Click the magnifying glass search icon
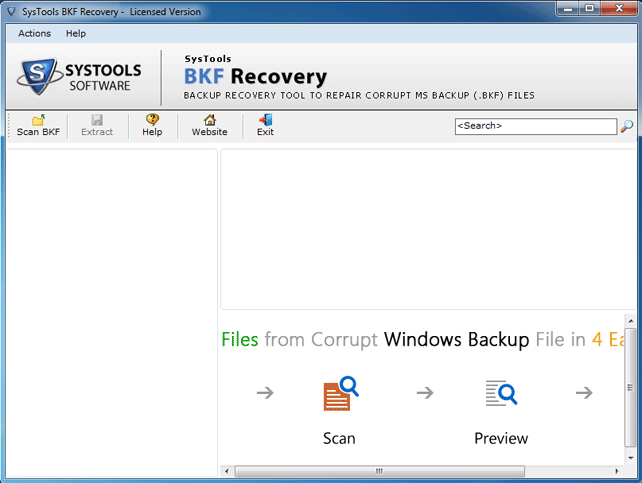Screen dimensions: 642x483 [626, 126]
